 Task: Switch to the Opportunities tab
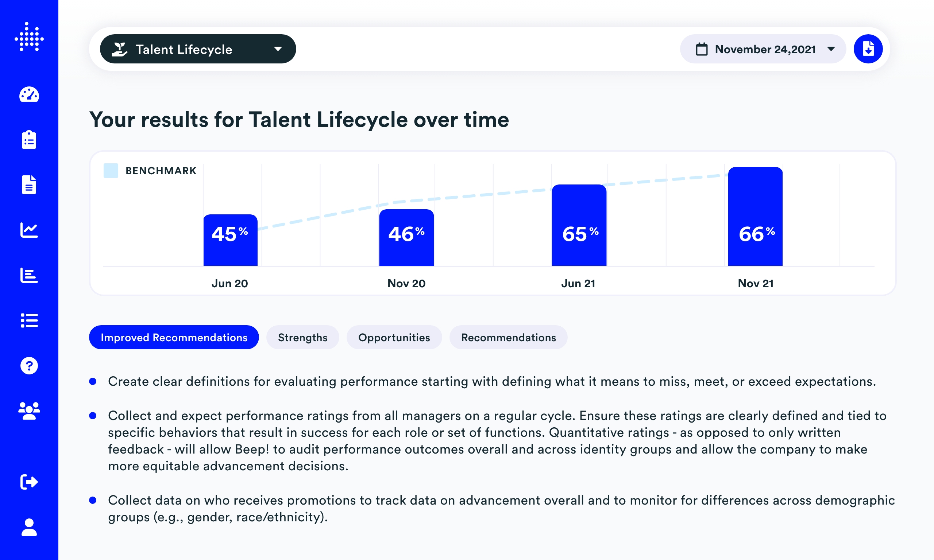(394, 337)
